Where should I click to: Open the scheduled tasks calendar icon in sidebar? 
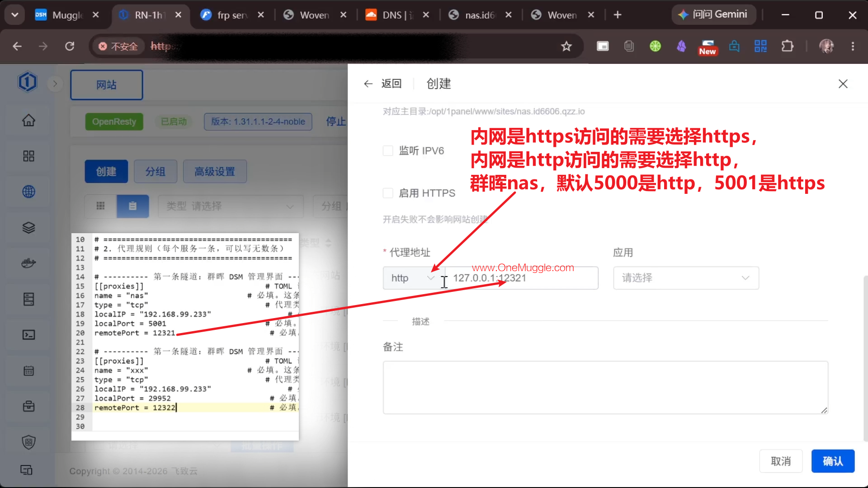(28, 371)
